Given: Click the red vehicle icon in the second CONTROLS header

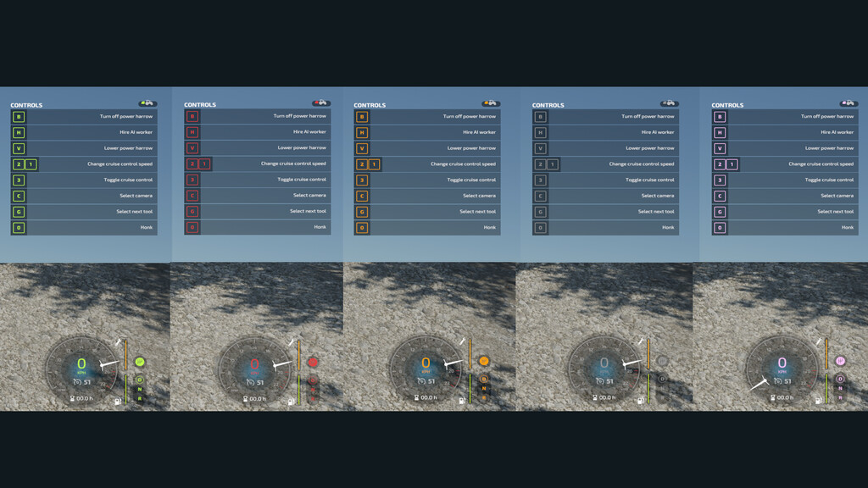Looking at the screenshot, I should tap(322, 103).
